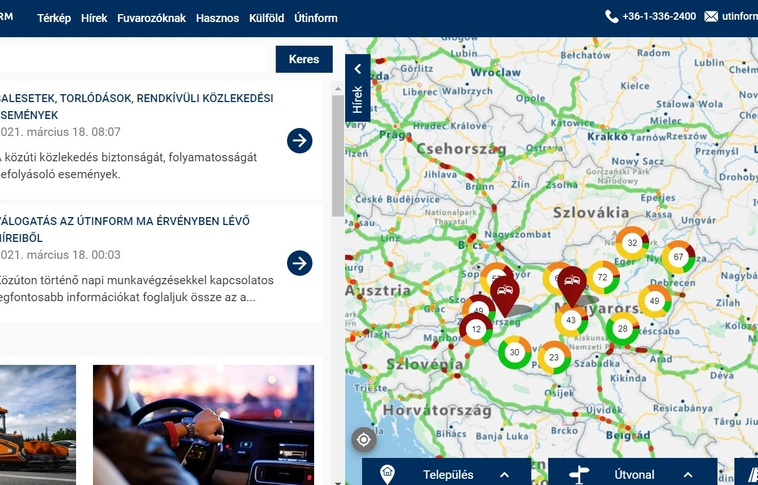Open arrow icon for Válogatás az Útinform article
This screenshot has width=758, height=485.
tap(300, 263)
